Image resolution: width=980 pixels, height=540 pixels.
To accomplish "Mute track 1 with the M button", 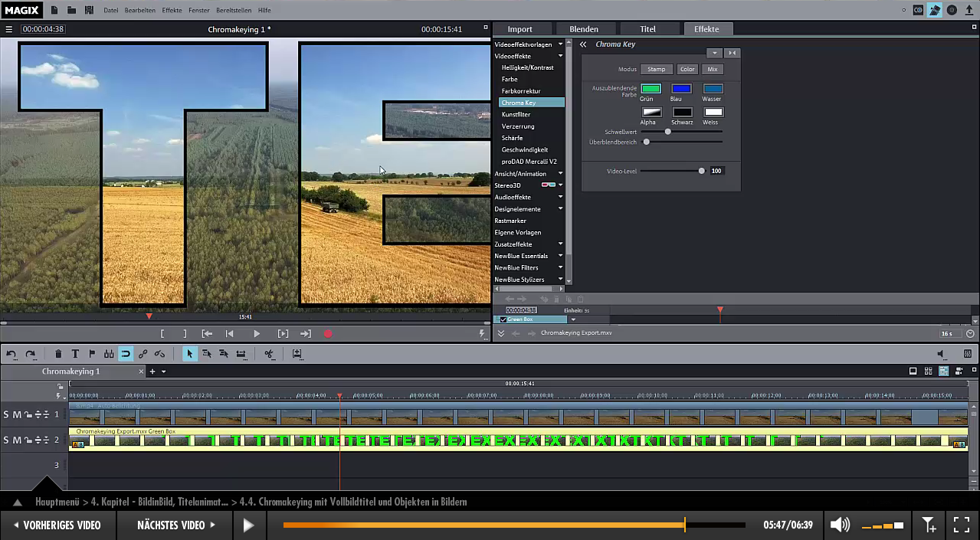I will pyautogui.click(x=17, y=415).
